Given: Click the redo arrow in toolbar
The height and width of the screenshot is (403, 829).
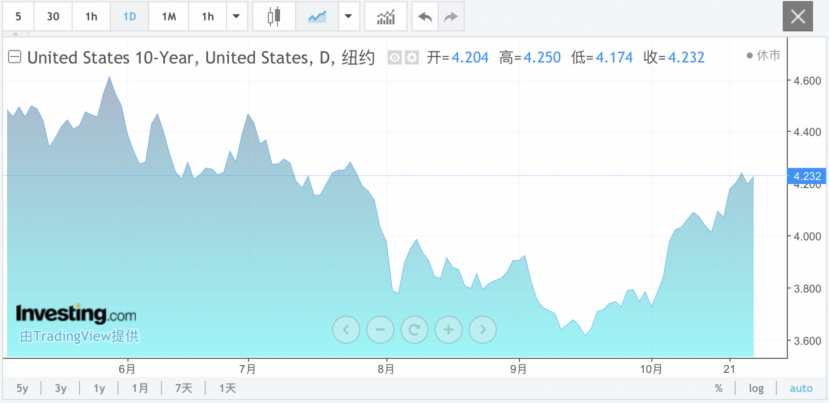Looking at the screenshot, I should click(x=451, y=17).
